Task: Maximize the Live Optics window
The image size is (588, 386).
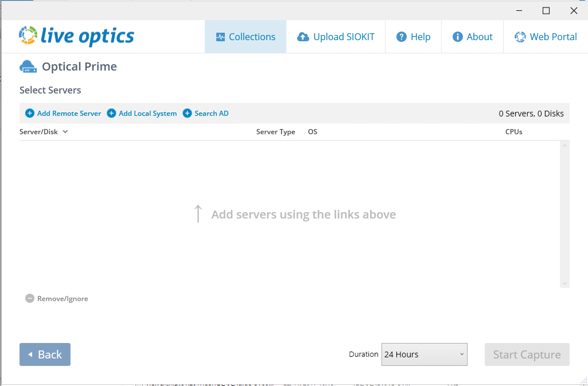Action: (546, 11)
